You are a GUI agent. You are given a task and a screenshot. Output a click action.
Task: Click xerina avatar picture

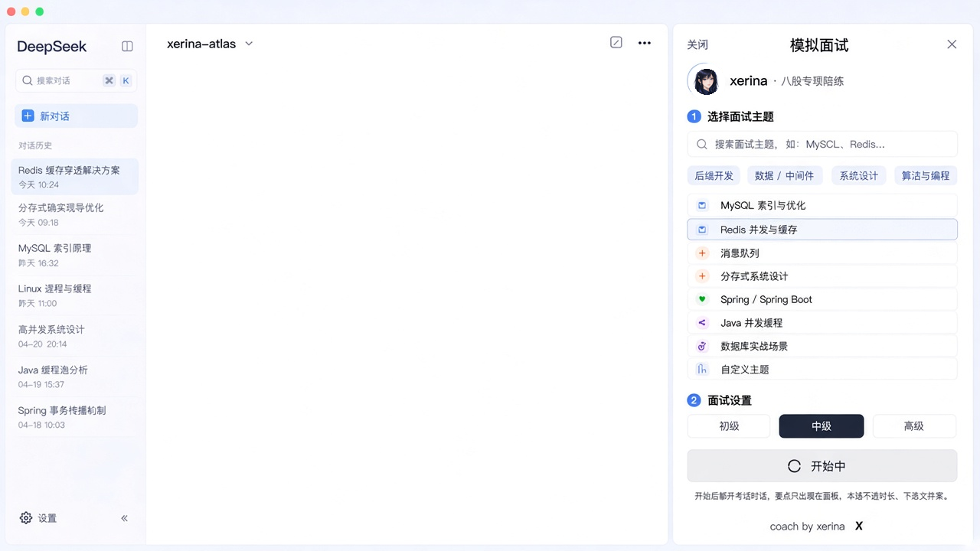click(706, 80)
